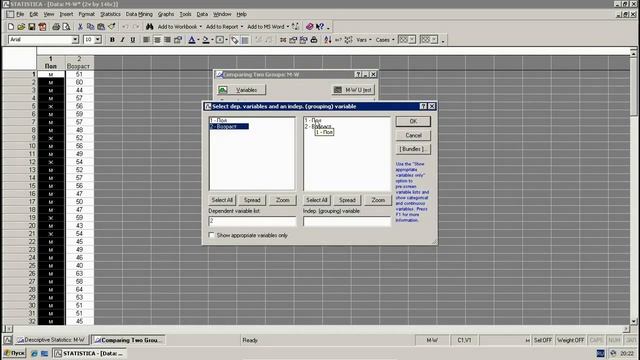This screenshot has height=360, width=640.
Task: Click the Save floppy disk icon
Action: tap(31, 27)
